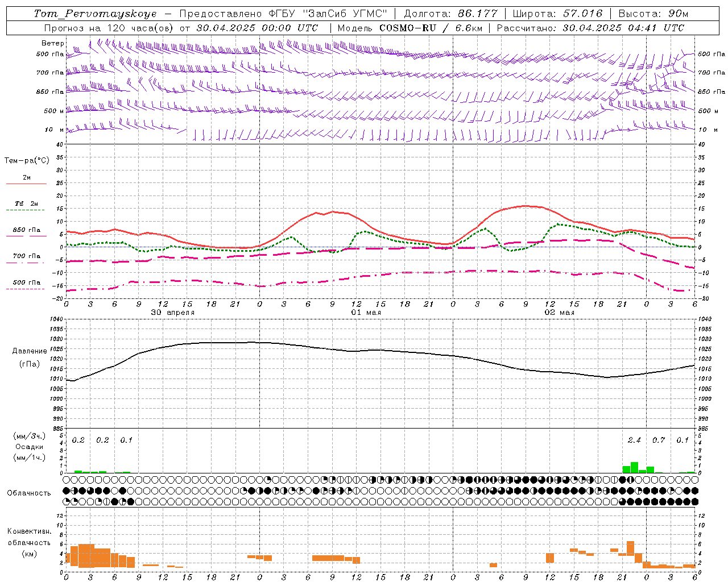Viewport: 728px width, 582px height.
Task: Click the '01 мая' date label
Action: pyautogui.click(x=366, y=313)
